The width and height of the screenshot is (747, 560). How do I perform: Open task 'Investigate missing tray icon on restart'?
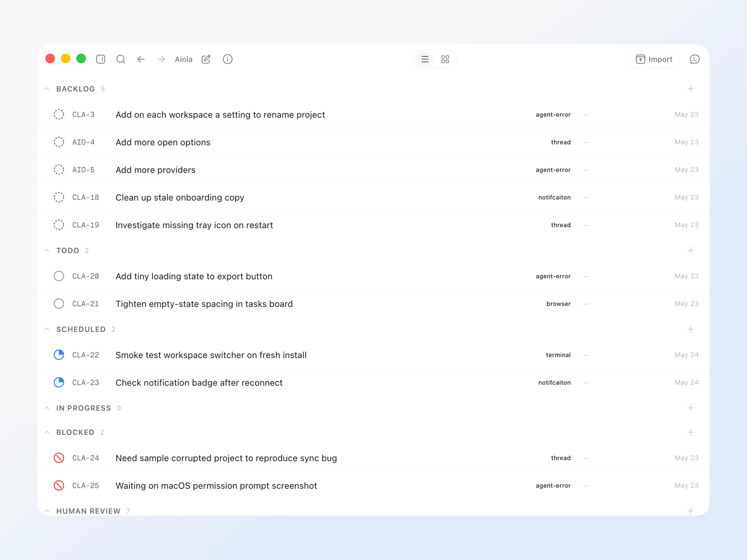[x=194, y=225]
